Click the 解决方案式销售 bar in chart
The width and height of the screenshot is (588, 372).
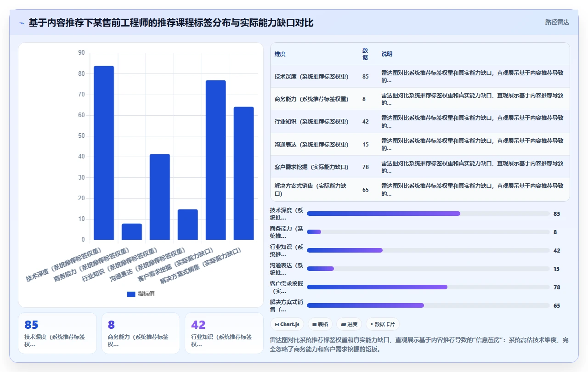coord(244,173)
